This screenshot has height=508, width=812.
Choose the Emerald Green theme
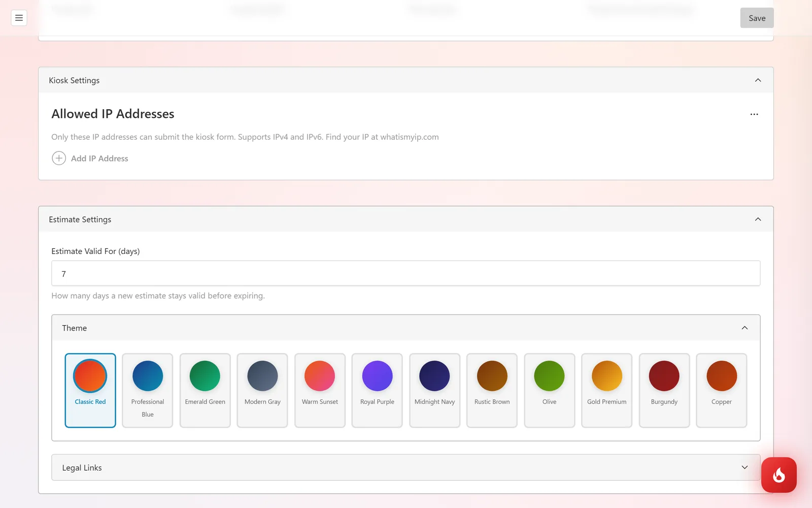[x=205, y=390]
